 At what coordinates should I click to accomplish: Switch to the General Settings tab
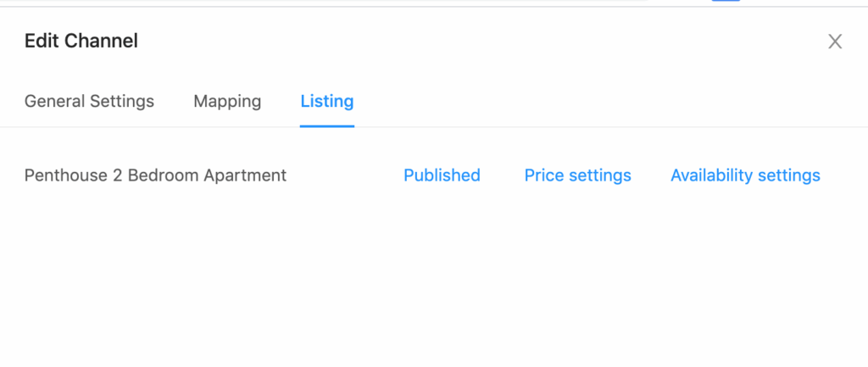pyautogui.click(x=89, y=102)
